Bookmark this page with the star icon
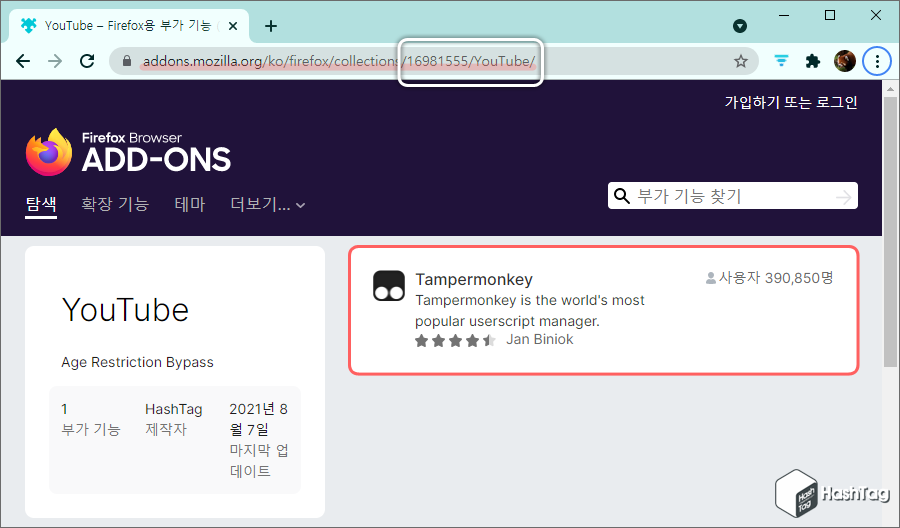The image size is (900, 528). 741,61
